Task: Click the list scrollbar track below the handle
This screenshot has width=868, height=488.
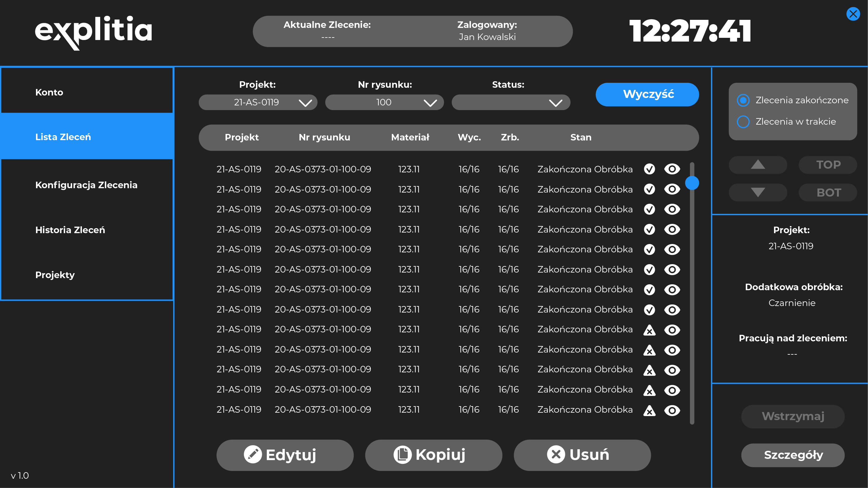Action: (x=692, y=307)
